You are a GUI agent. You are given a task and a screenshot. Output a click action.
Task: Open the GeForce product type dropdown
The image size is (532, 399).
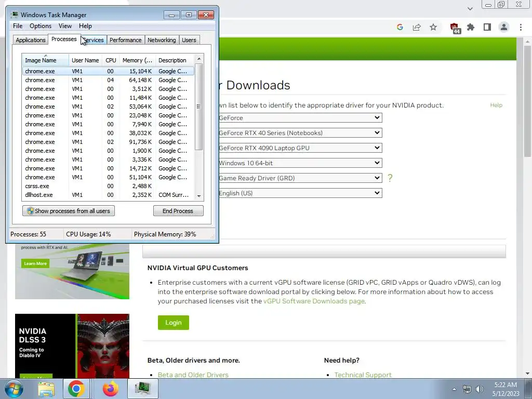pyautogui.click(x=300, y=118)
